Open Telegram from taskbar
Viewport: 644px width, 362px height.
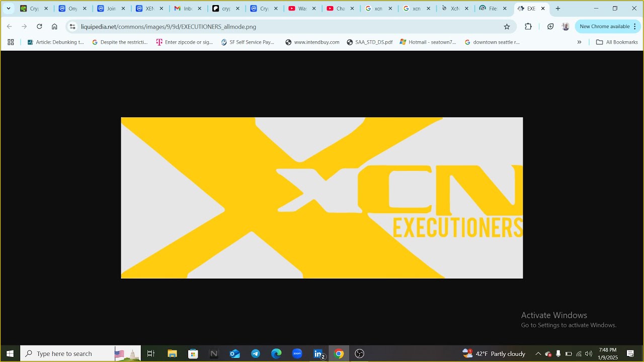point(256,353)
